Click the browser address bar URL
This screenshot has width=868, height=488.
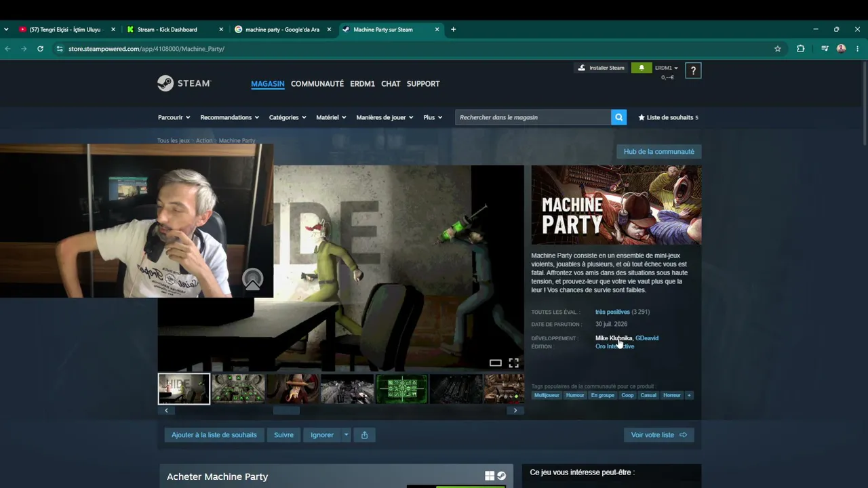pos(146,49)
